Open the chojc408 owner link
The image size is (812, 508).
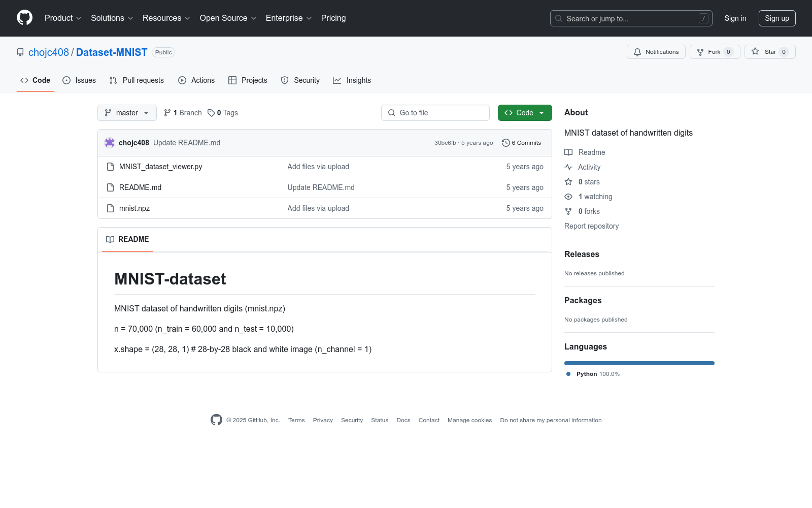(x=49, y=52)
